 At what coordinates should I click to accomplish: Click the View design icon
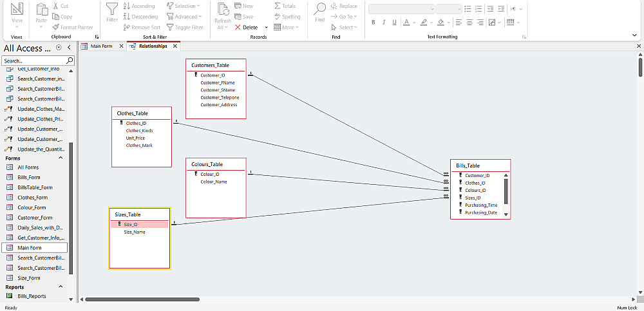click(17, 10)
